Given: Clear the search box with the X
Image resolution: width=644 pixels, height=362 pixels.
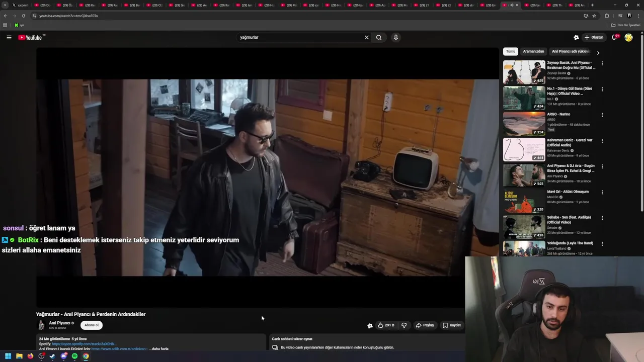Looking at the screenshot, I should pyautogui.click(x=367, y=37).
